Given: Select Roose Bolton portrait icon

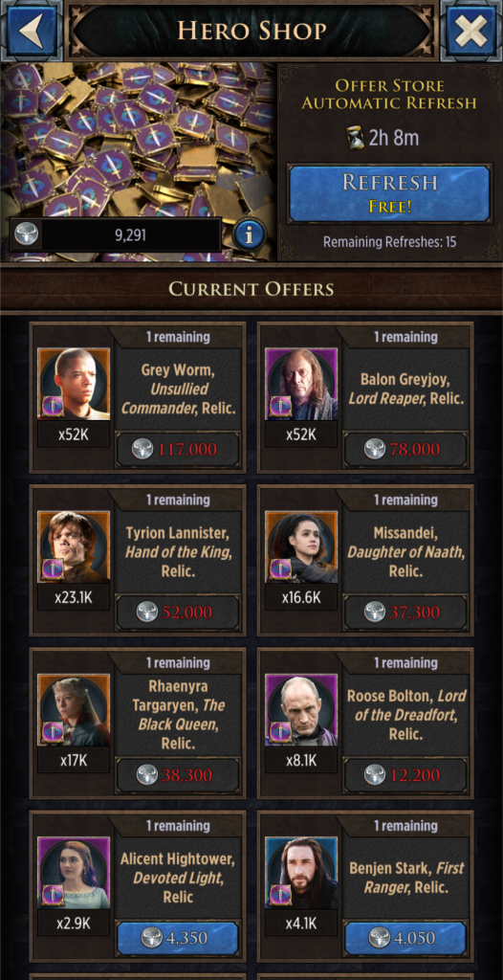Looking at the screenshot, I should (x=301, y=710).
